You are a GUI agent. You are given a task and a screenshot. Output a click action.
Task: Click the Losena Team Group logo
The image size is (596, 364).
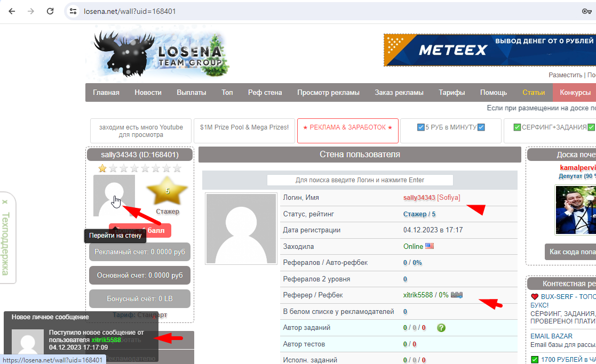click(159, 54)
